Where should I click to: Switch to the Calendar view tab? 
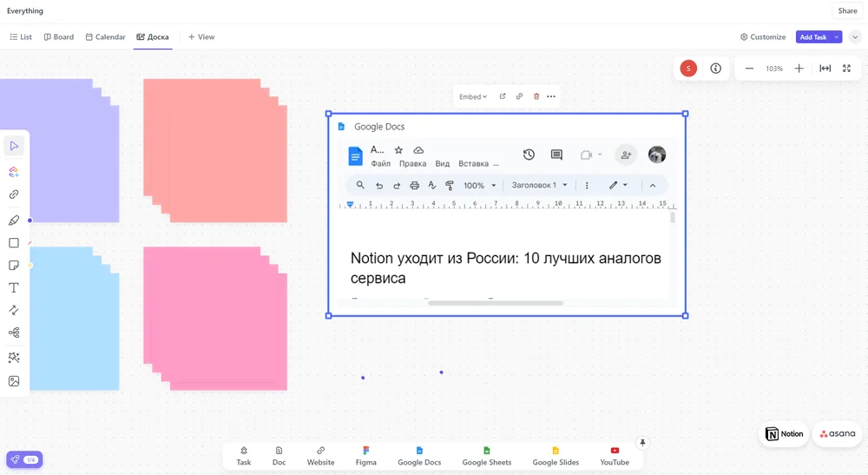[x=105, y=37]
